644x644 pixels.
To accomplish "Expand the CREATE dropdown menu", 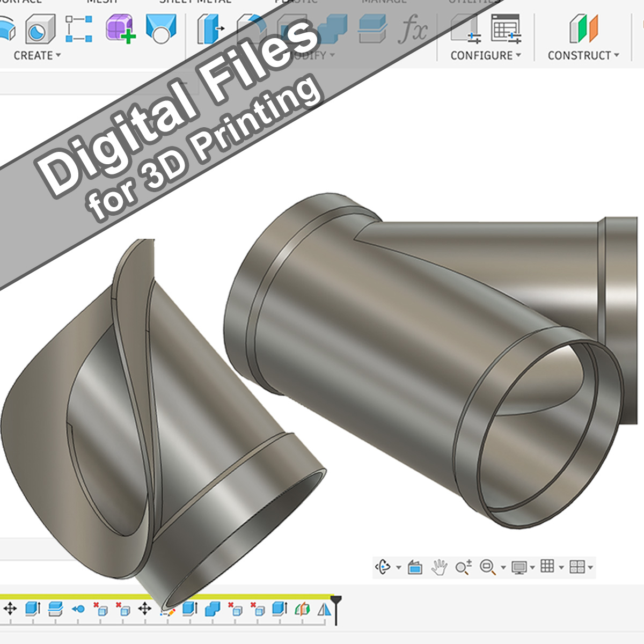I will (37, 55).
